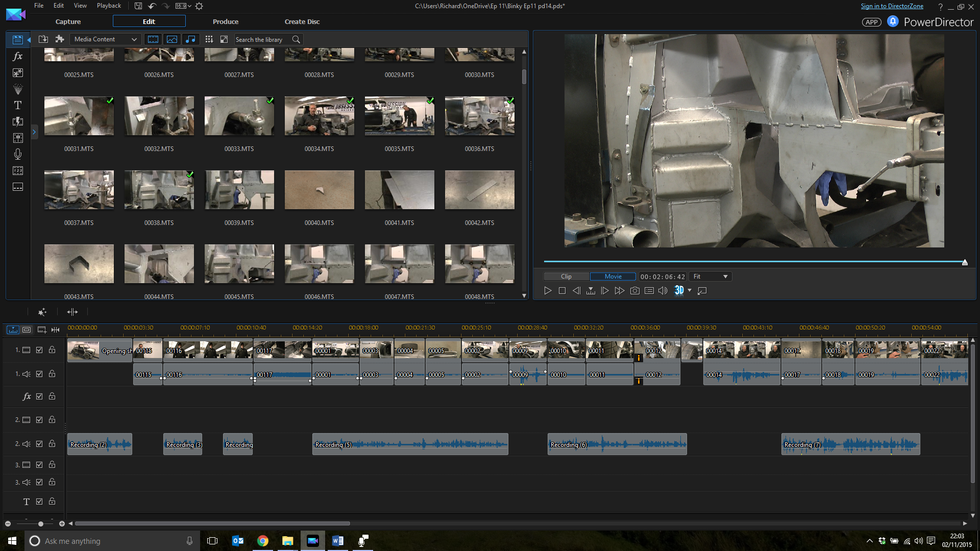
Task: Open the plug-ins puzzle piece icon
Action: coord(60,39)
